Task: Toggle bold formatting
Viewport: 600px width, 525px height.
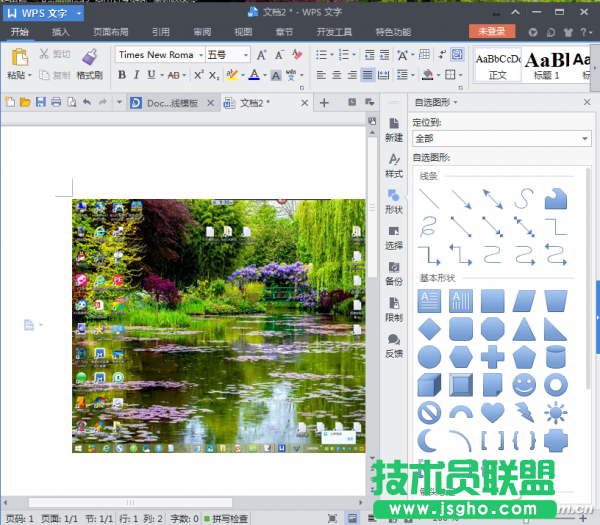Action: (122, 75)
